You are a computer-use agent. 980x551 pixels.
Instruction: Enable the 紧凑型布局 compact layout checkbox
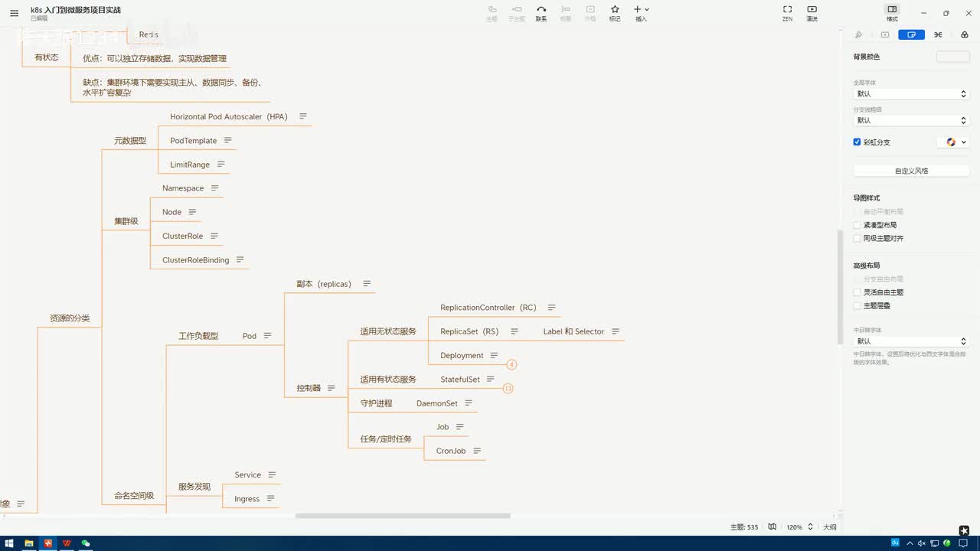click(x=857, y=225)
